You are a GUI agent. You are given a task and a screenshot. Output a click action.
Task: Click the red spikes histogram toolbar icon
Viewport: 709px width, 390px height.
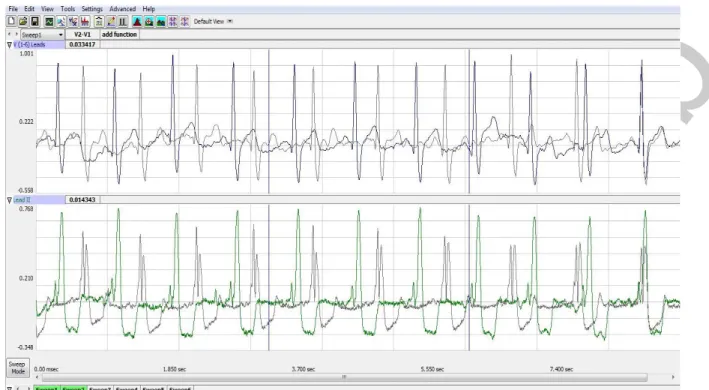click(85, 21)
